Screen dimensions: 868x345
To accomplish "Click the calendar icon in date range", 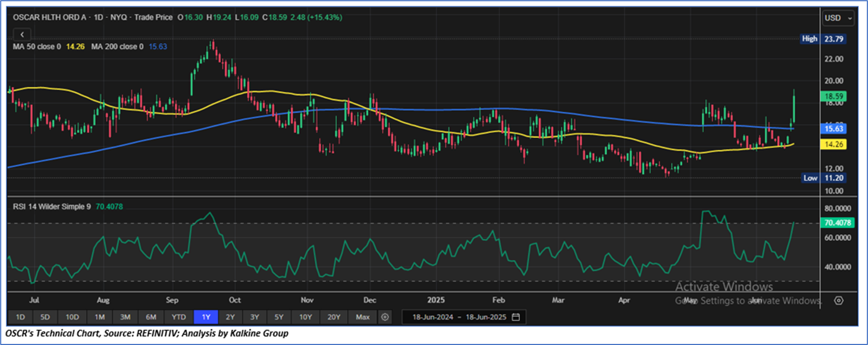I will (x=516, y=317).
